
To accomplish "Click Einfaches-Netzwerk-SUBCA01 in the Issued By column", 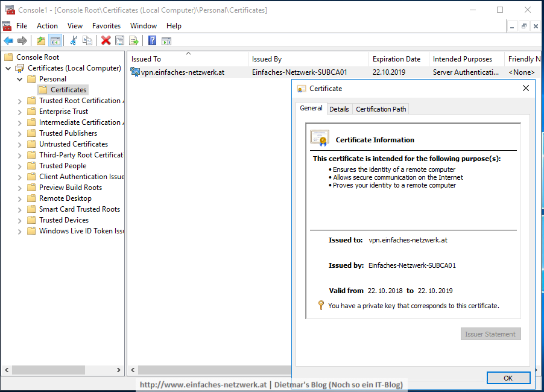I will click(x=299, y=72).
